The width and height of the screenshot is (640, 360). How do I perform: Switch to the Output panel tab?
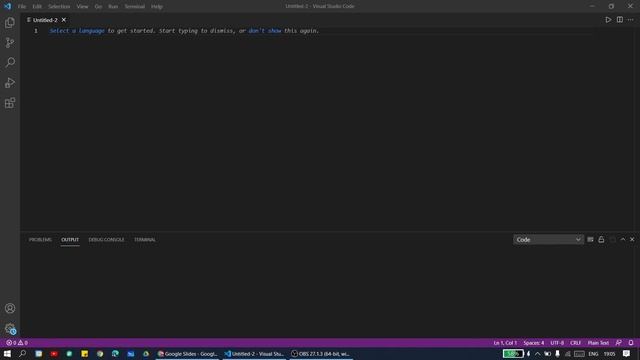pos(70,240)
